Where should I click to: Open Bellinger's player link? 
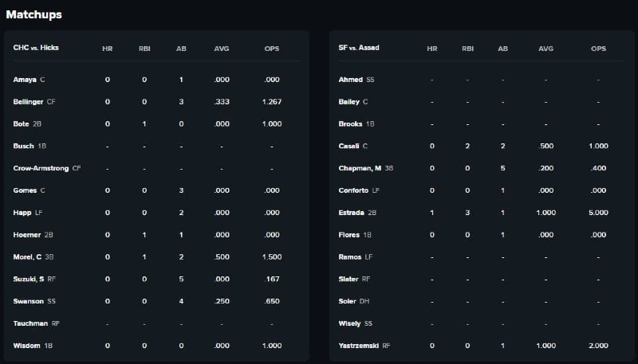coord(28,102)
